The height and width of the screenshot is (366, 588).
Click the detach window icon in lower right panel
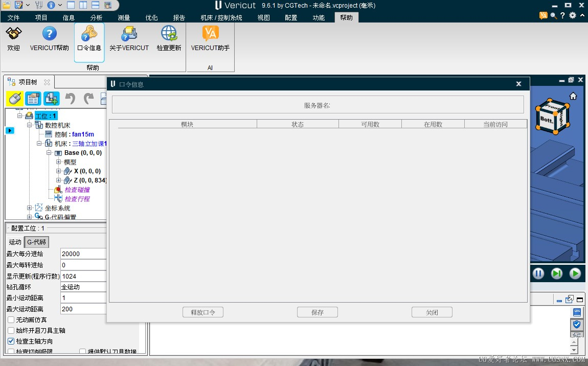point(569,299)
